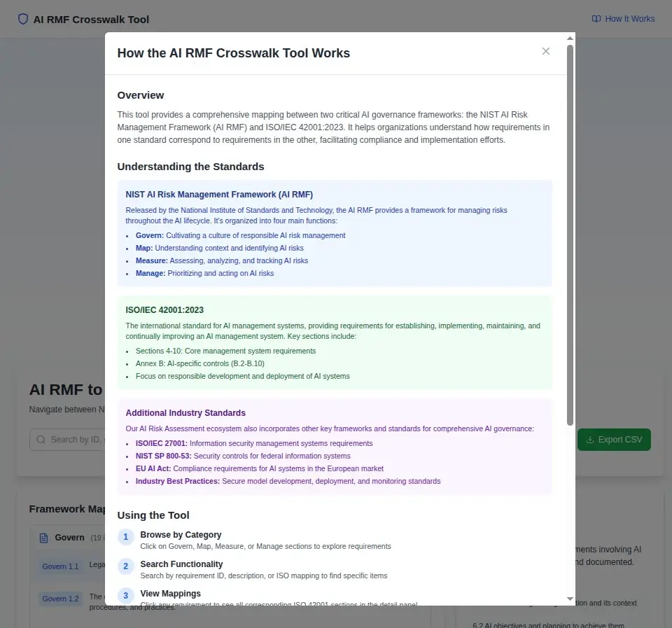Select the Govern 1.1 requirement badge
672x628 pixels.
click(x=60, y=566)
